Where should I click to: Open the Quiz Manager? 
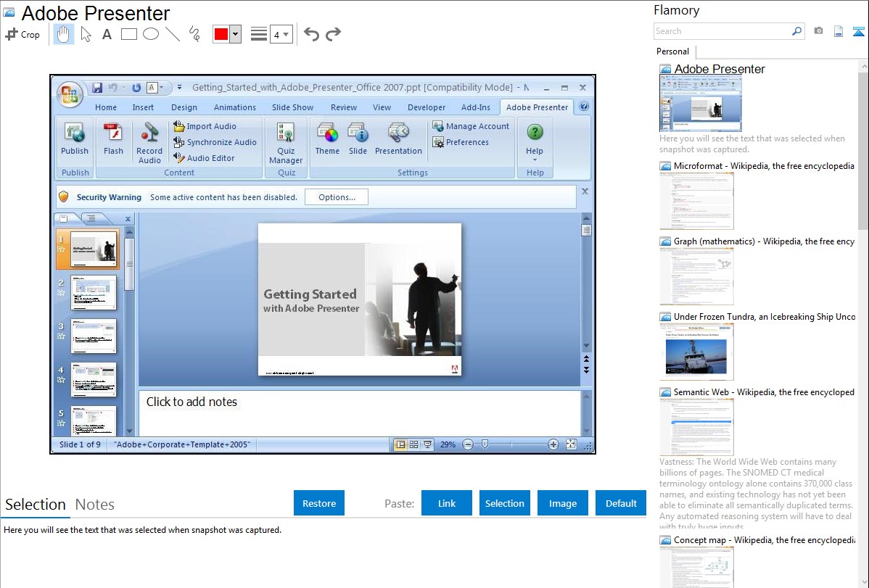point(286,143)
